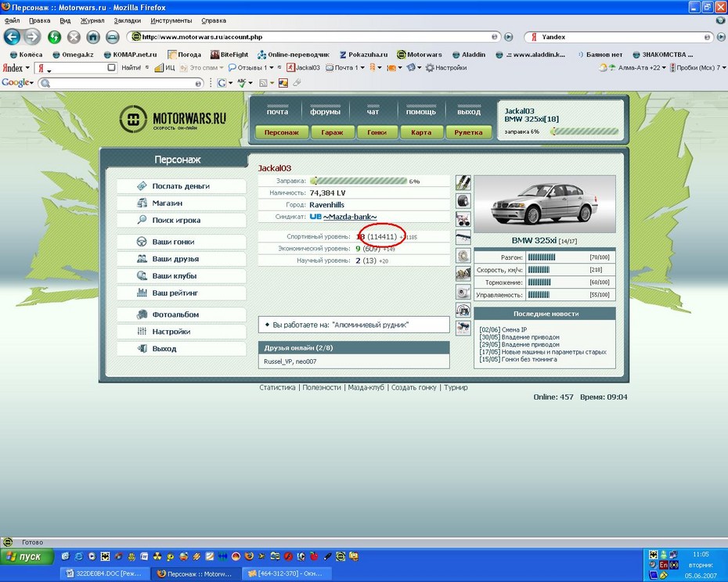Click the Google toolbar highlighter icon

297,83
